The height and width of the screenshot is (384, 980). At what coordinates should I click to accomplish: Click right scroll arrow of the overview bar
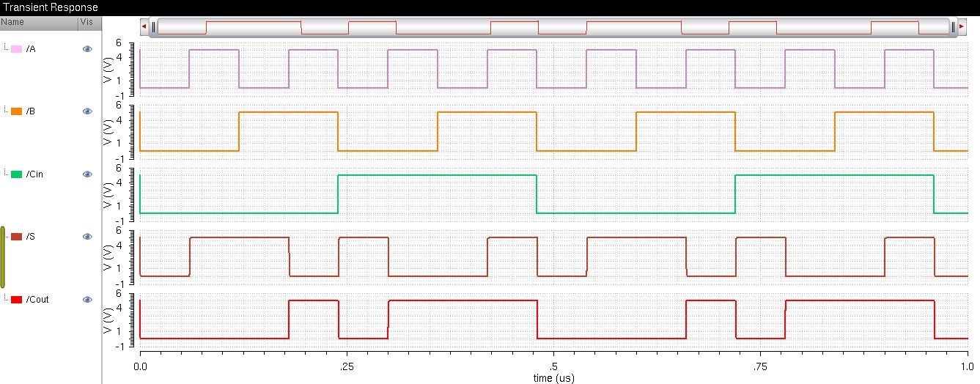click(961, 26)
